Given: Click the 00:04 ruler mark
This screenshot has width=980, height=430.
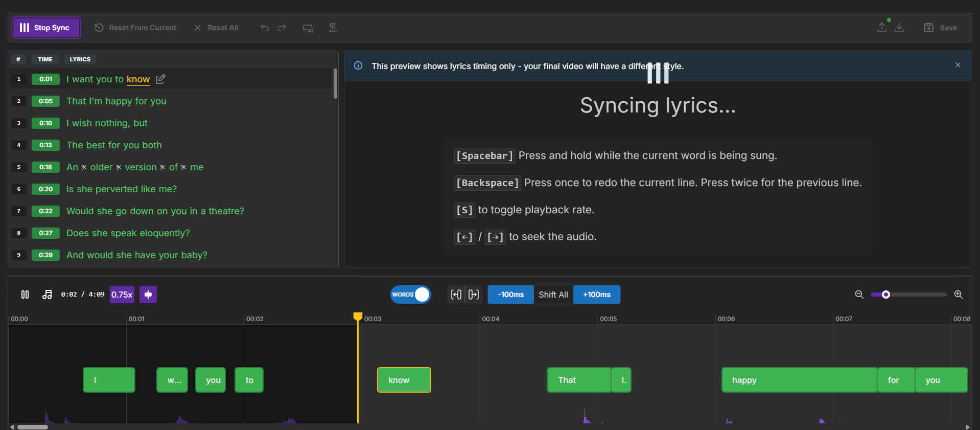Looking at the screenshot, I should pyautogui.click(x=491, y=319).
